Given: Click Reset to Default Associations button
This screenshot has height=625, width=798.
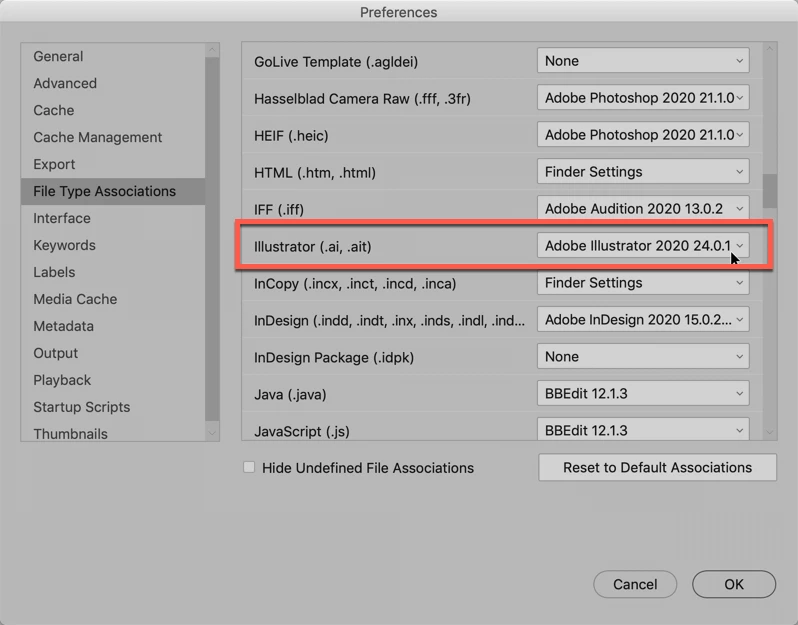Looking at the screenshot, I should (658, 467).
